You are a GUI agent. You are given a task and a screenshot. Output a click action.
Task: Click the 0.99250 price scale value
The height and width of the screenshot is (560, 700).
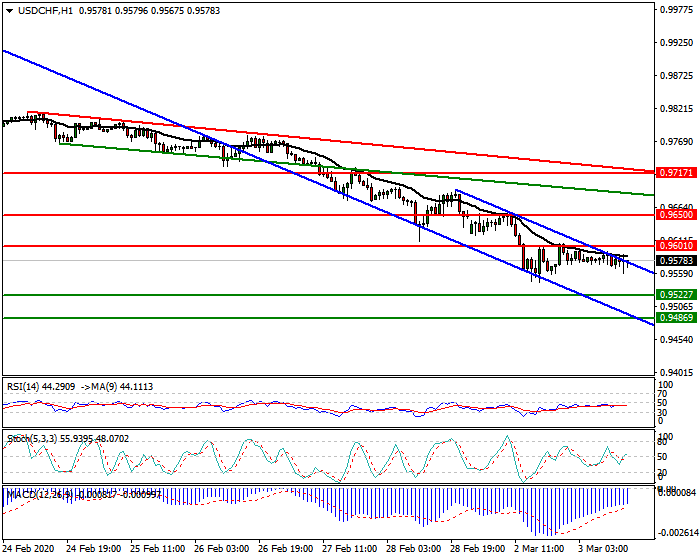click(677, 43)
